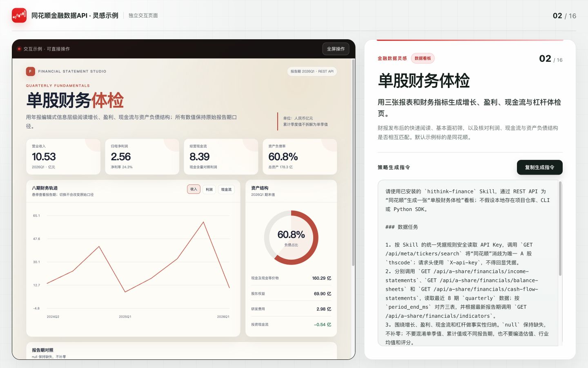Screen dimensions: 588x368
Task: Click the 2024Q2 x-axis label
Action: [53, 317]
